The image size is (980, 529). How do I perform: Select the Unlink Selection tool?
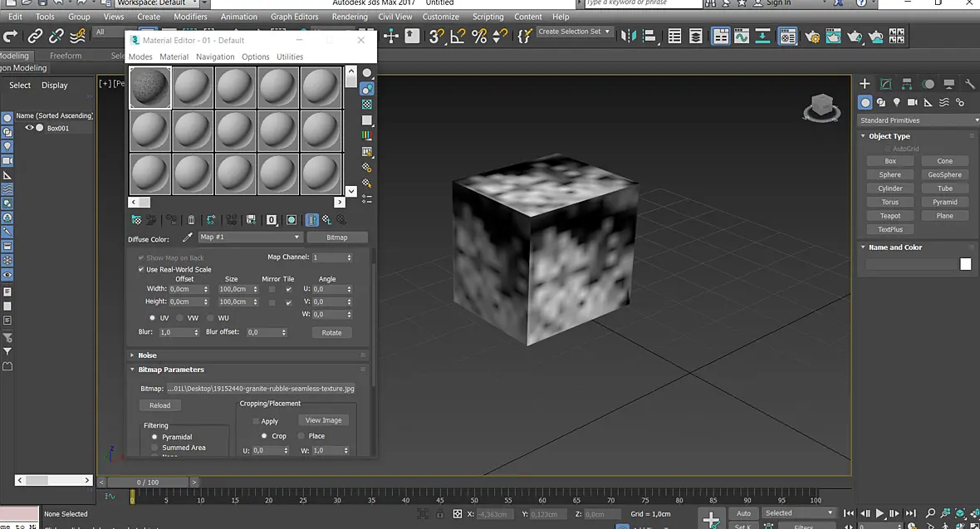pos(56,37)
